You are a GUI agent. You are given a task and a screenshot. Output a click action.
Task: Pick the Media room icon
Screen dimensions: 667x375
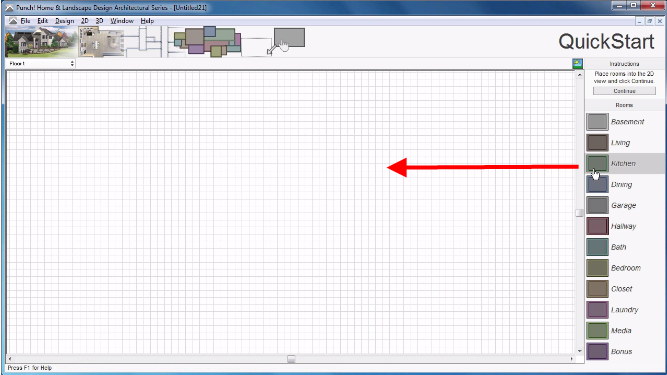pos(597,330)
